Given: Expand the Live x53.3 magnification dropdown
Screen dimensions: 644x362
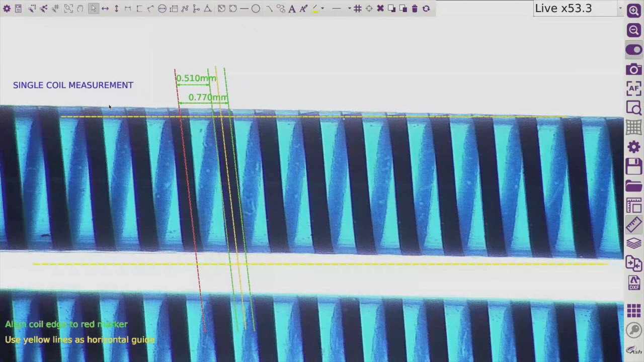Looking at the screenshot, I should click(x=620, y=9).
